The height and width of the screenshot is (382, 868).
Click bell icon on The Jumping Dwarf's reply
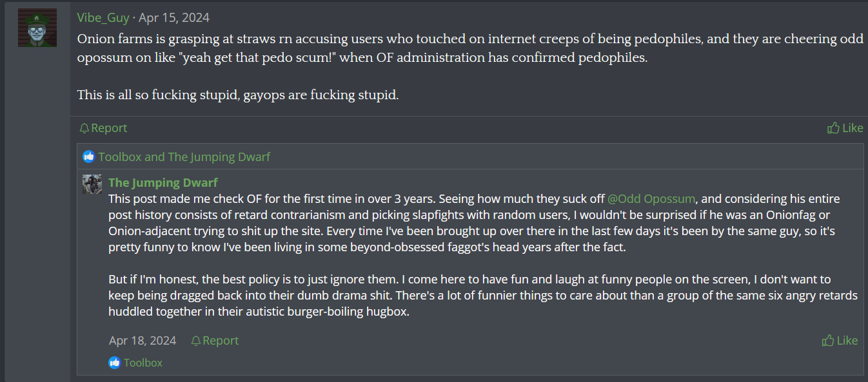(x=195, y=341)
